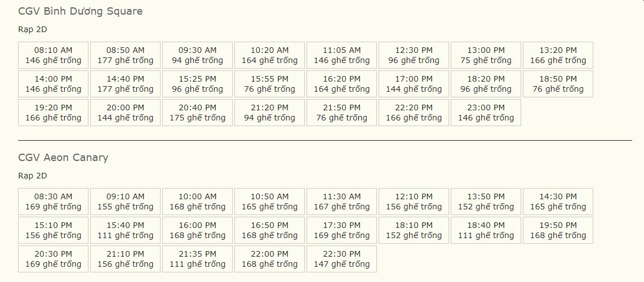Select the 14:30 PM showtime
Viewport: 644px width, 282px height.
pos(558,202)
